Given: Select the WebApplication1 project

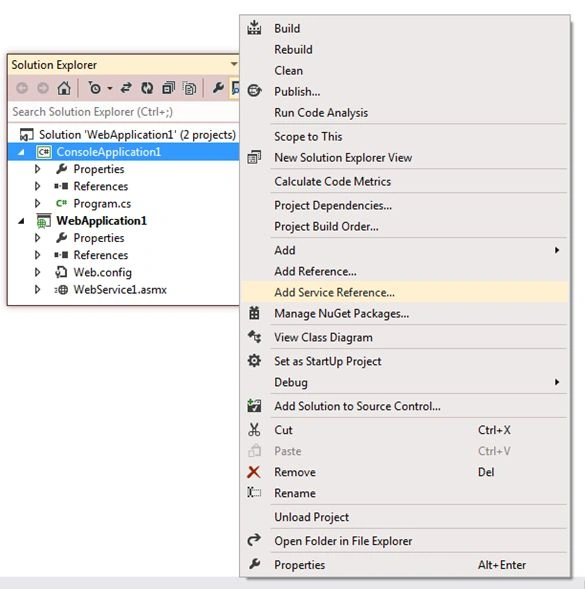Looking at the screenshot, I should (101, 221).
